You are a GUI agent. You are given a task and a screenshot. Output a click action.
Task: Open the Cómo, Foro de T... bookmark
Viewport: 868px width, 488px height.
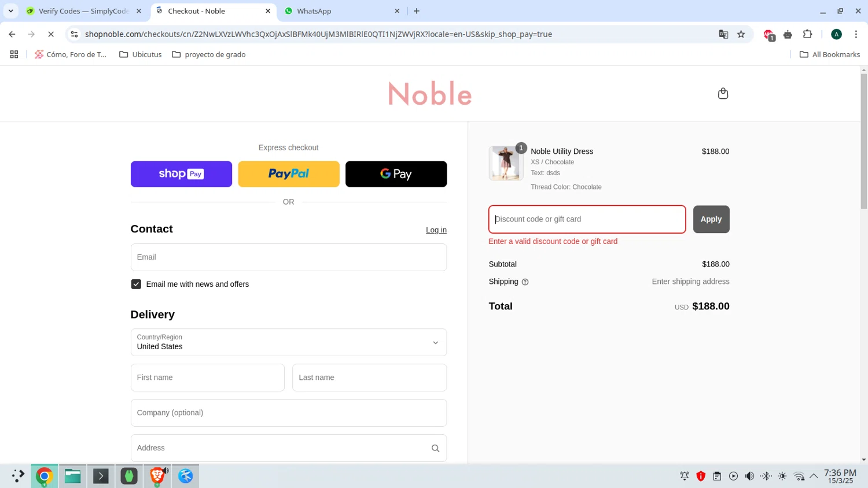tap(71, 54)
